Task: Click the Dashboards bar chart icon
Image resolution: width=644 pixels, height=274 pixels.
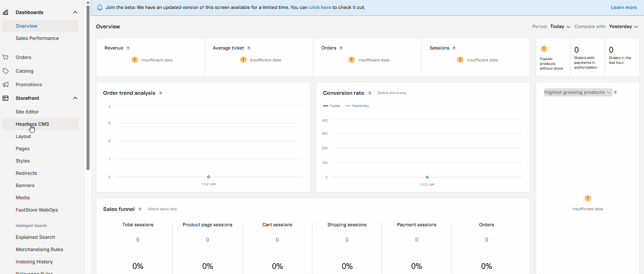Action: pyautogui.click(x=5, y=12)
